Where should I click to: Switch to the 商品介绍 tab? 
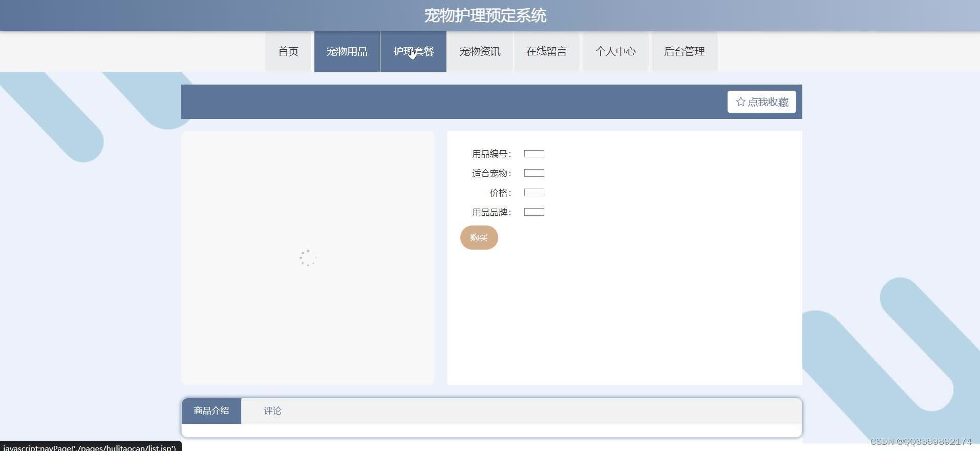[x=211, y=411]
